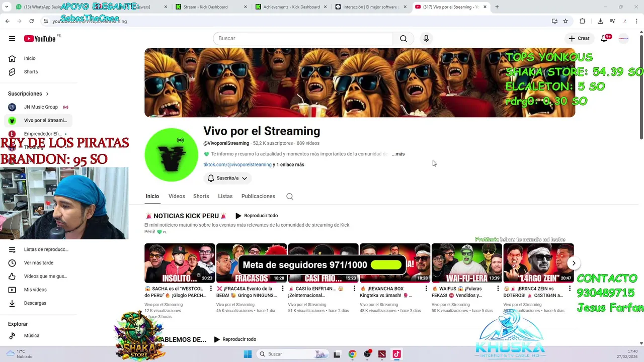Open OBS Studio from the taskbar
This screenshot has width=644, height=362.
(367, 354)
